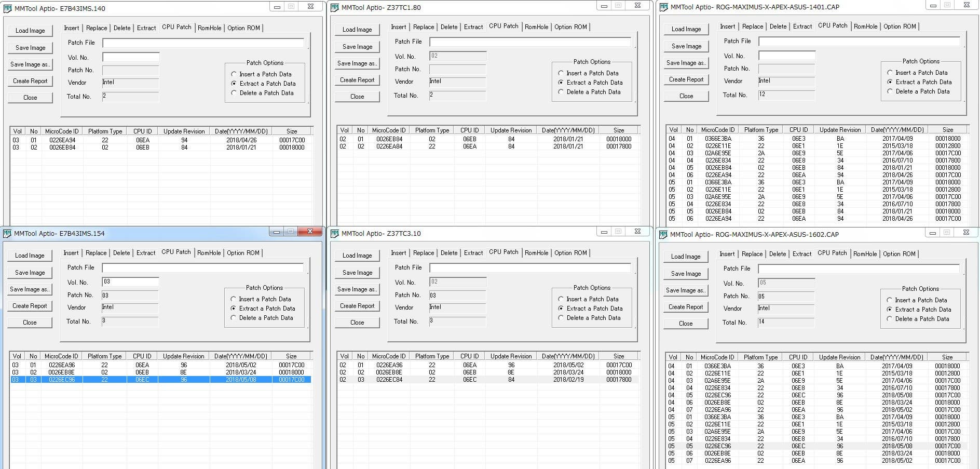Switch to RomHole tab in ROG 1401.CAP window
The width and height of the screenshot is (980, 469).
click(x=865, y=26)
